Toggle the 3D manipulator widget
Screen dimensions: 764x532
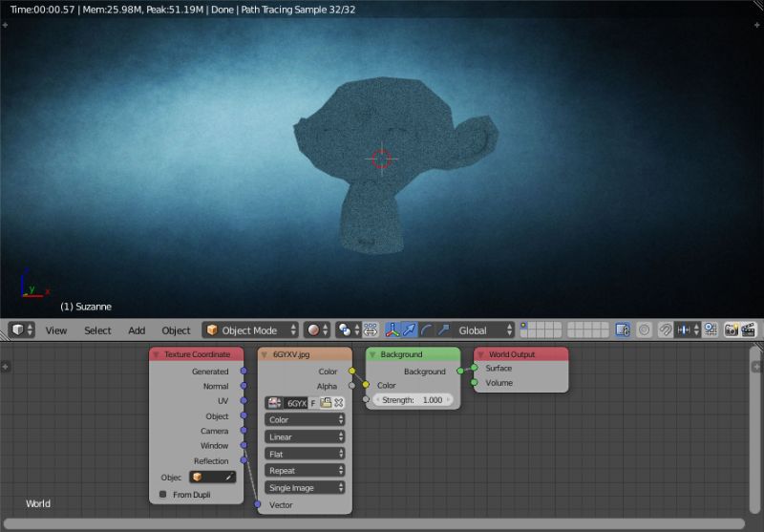click(x=393, y=330)
